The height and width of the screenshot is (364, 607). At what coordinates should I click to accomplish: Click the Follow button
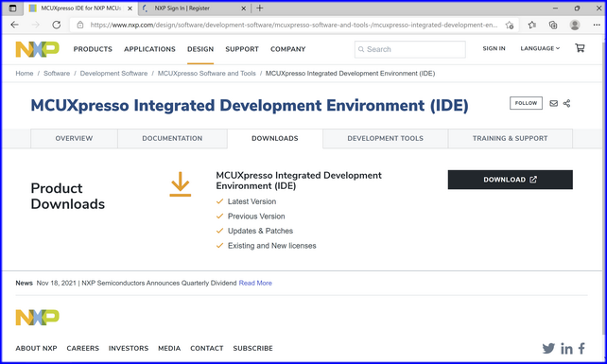pos(526,103)
